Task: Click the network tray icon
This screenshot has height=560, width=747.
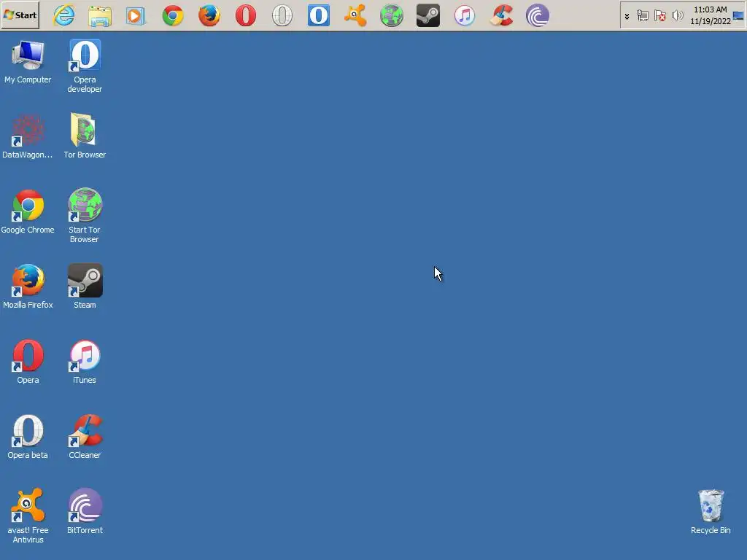Action: 642,16
